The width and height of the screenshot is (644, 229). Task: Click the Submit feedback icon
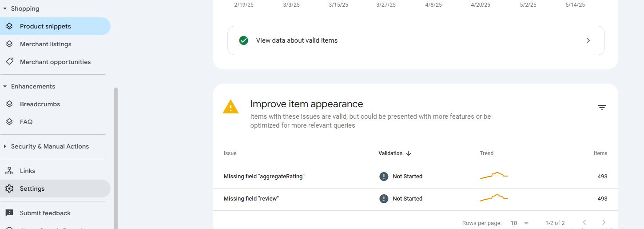click(x=9, y=213)
